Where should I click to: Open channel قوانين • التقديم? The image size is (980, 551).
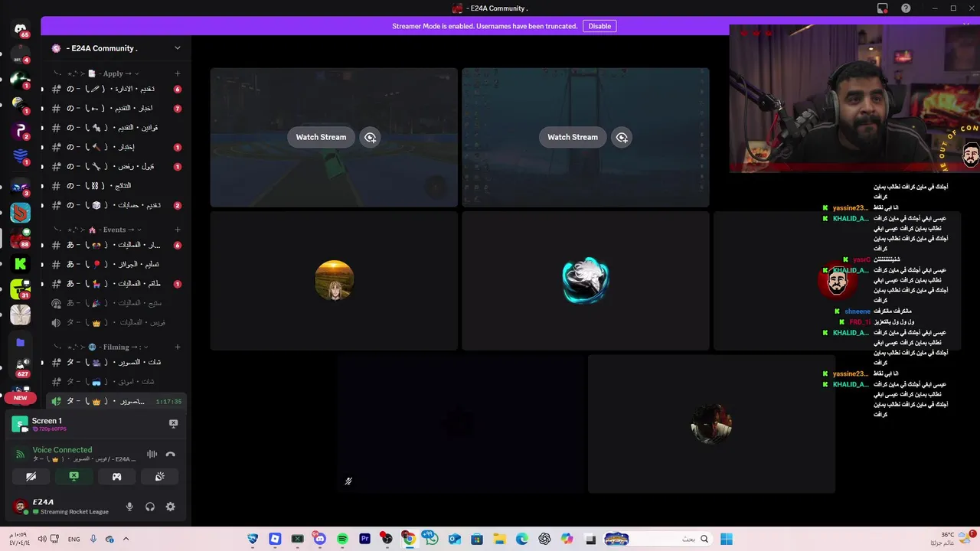tap(116, 128)
